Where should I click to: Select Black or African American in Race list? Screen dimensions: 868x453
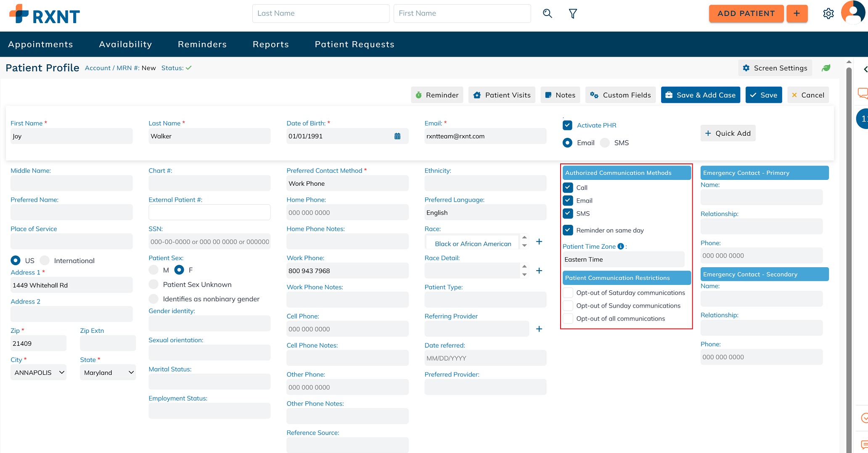coord(473,244)
